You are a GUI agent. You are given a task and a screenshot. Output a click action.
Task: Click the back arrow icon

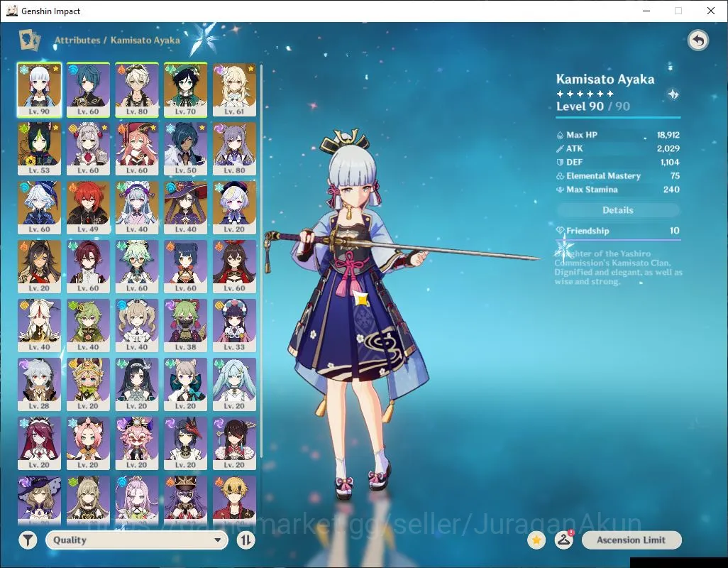pos(697,41)
